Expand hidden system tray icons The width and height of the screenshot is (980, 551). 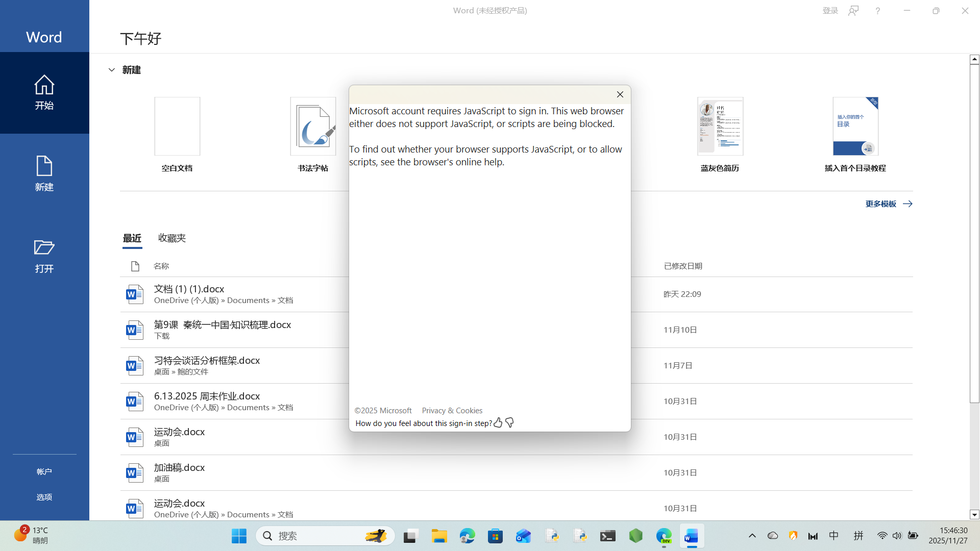pos(752,536)
